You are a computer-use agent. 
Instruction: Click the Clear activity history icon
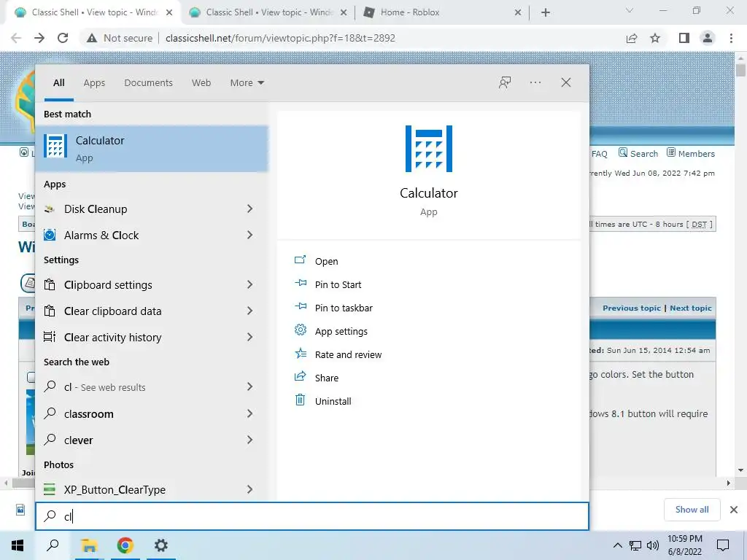coord(50,337)
